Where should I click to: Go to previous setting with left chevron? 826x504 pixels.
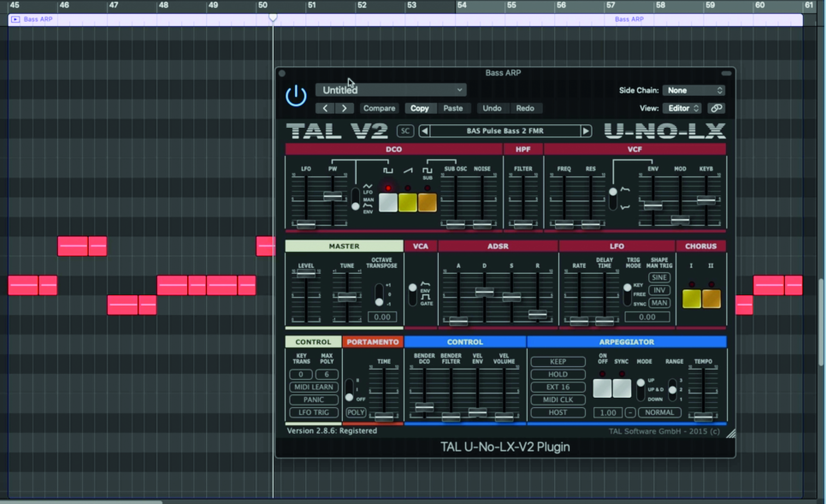click(x=325, y=108)
